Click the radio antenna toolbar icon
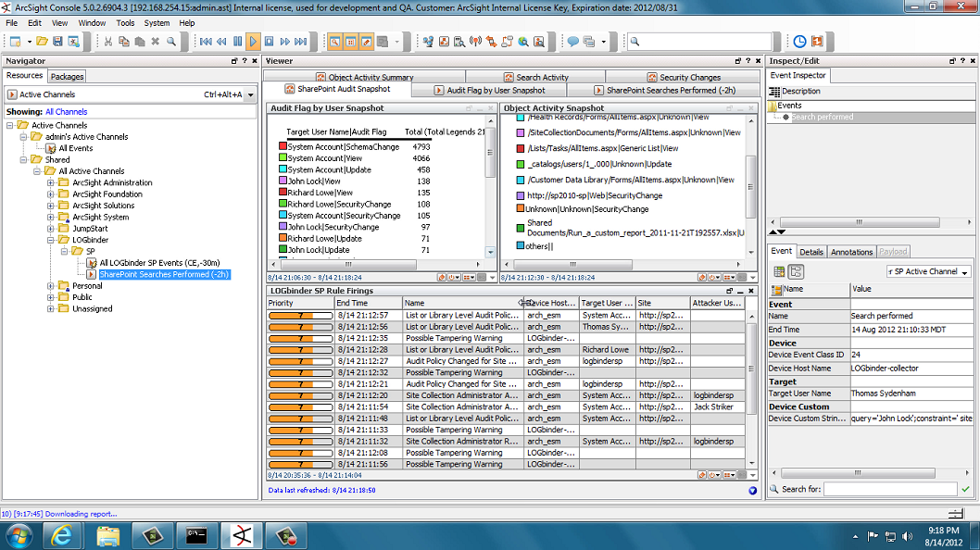Viewport: 980px width, 550px height. pyautogui.click(x=476, y=42)
